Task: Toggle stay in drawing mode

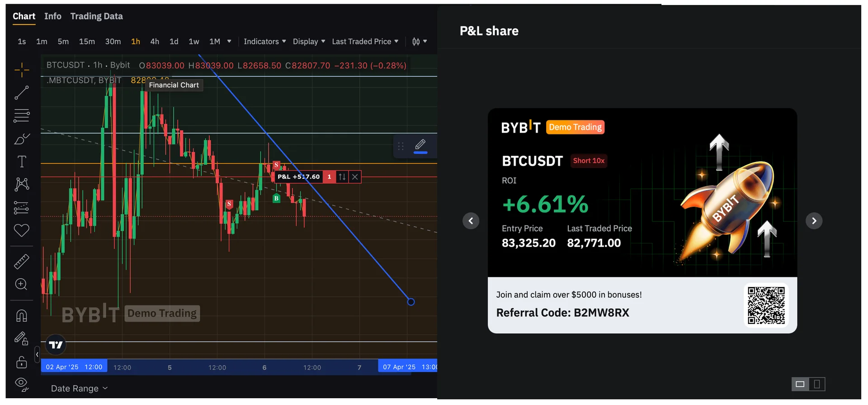Action: pos(22,338)
